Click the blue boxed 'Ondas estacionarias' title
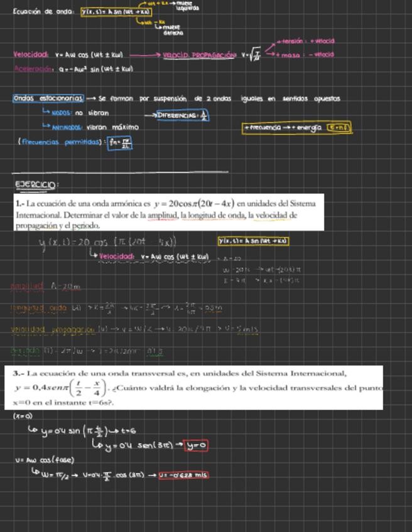This screenshot has height=532, width=412. coord(48,98)
